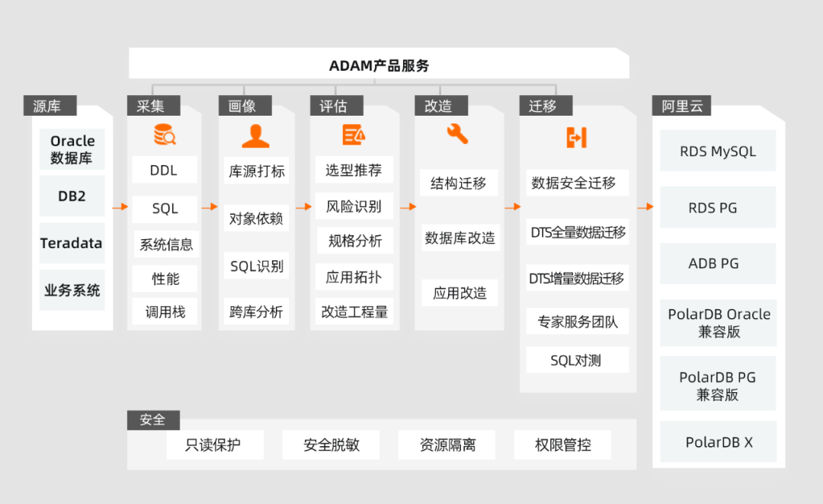Click the DTS全量数据迁移 item

coord(578,231)
